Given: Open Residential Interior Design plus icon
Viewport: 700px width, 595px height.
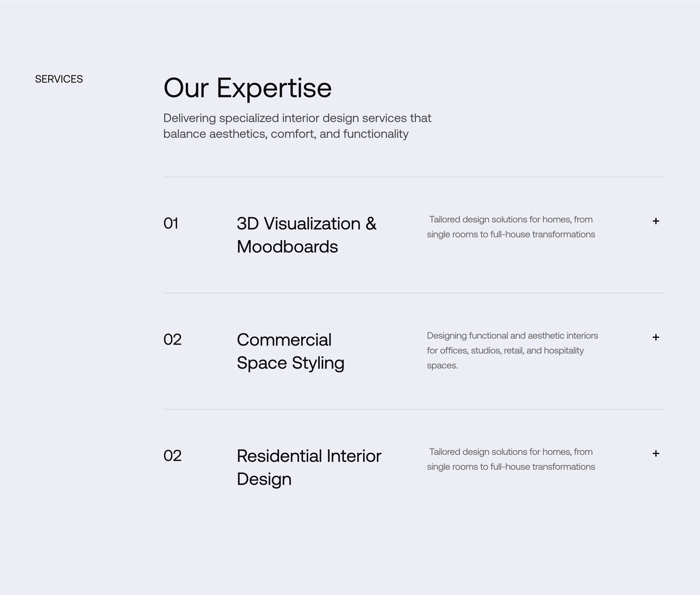Looking at the screenshot, I should (x=655, y=453).
